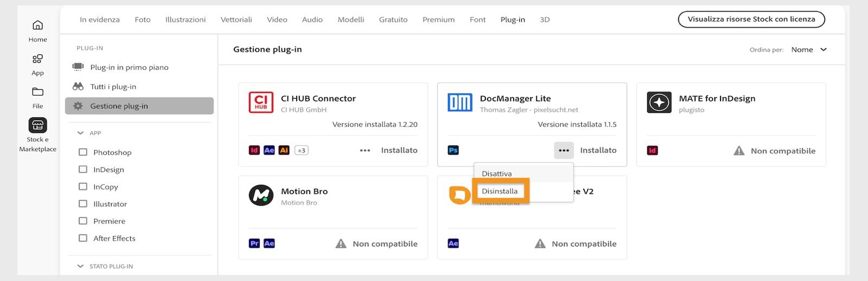The height and width of the screenshot is (281, 868).
Task: Click After Effects badge on CI HUB card
Action: coord(269,150)
